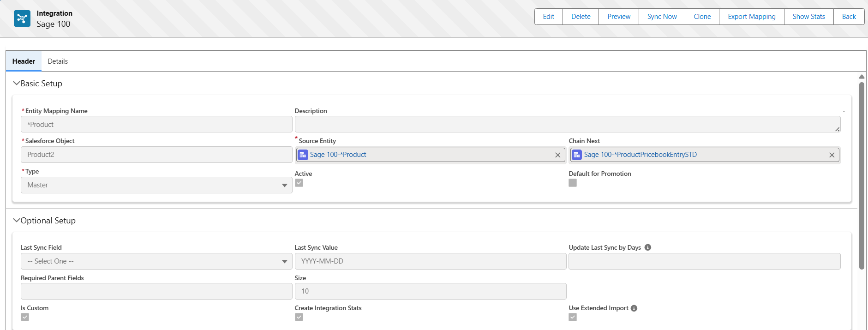Screen dimensions: 868x330
Task: Click info icon beside Use Extended Import
Action: pos(634,308)
